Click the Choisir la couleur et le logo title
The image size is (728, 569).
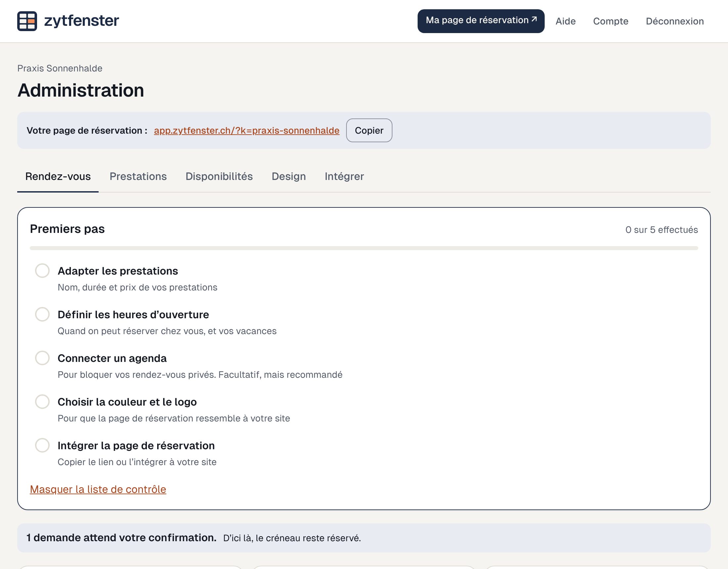[127, 402]
